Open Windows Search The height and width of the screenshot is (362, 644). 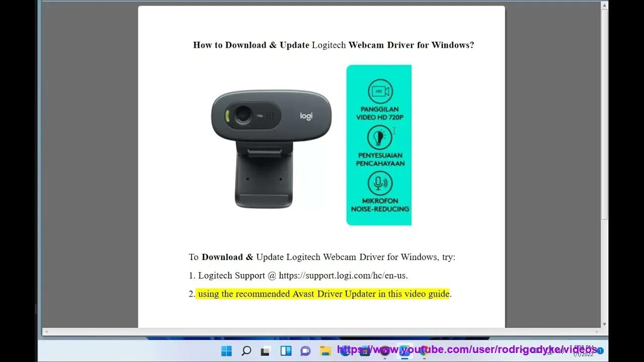(x=247, y=349)
